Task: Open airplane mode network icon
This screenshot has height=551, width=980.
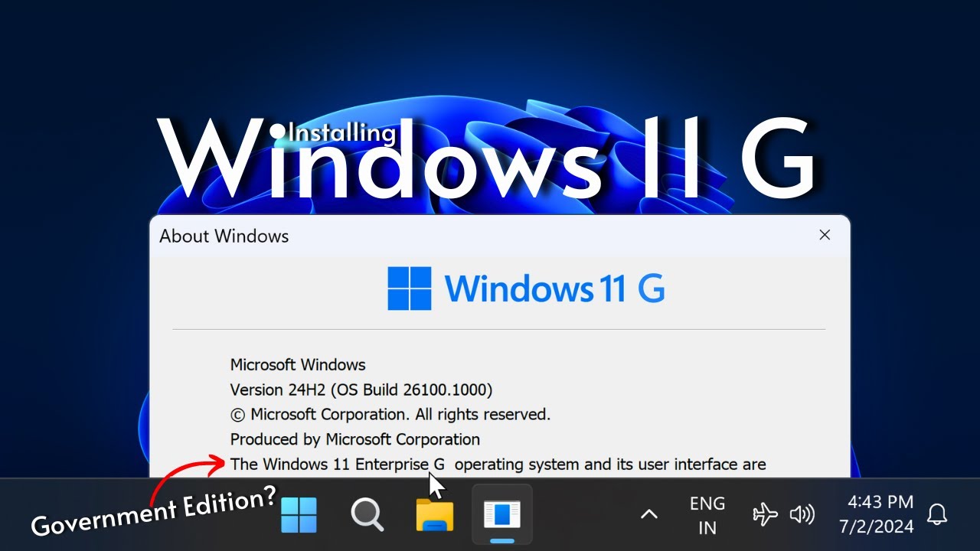Action: [x=765, y=514]
